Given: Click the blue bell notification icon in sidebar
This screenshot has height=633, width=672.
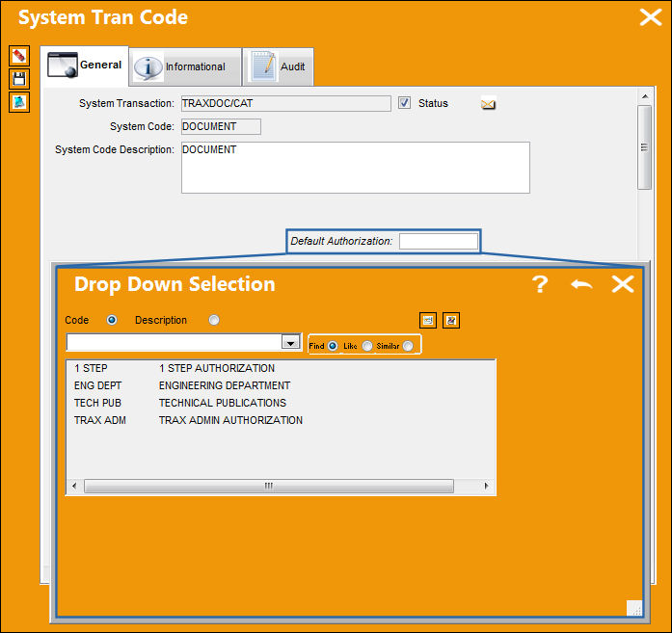Looking at the screenshot, I should tap(19, 102).
